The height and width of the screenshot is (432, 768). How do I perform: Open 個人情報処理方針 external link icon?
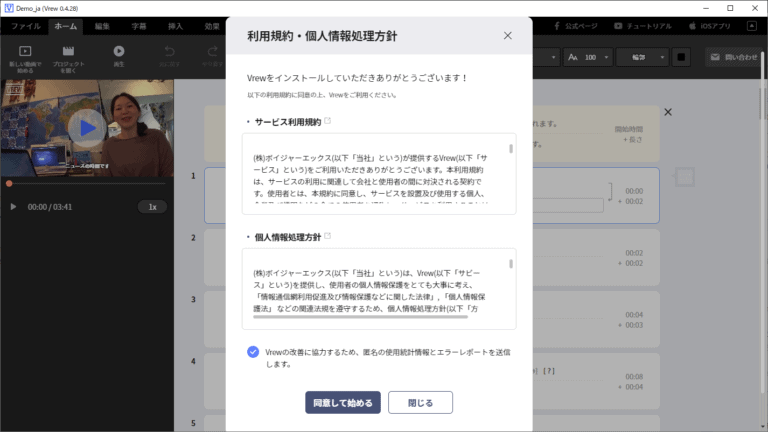[x=328, y=236]
